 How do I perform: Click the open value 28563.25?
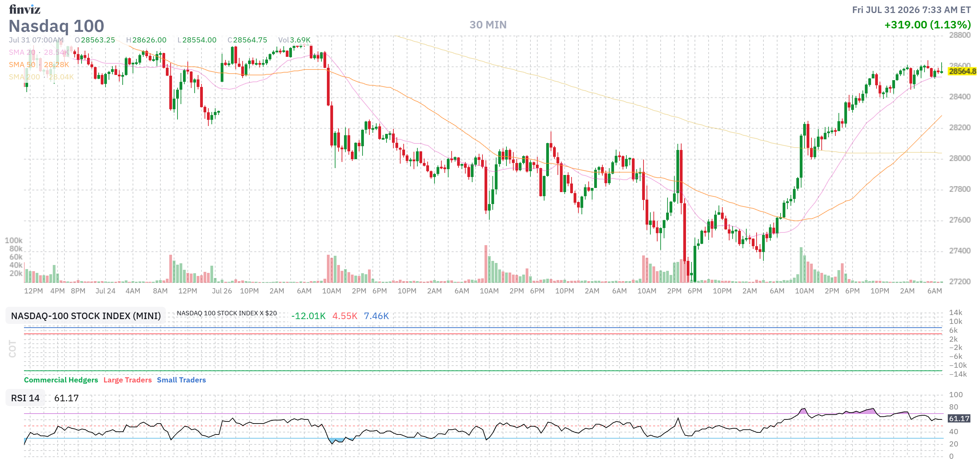(x=98, y=40)
